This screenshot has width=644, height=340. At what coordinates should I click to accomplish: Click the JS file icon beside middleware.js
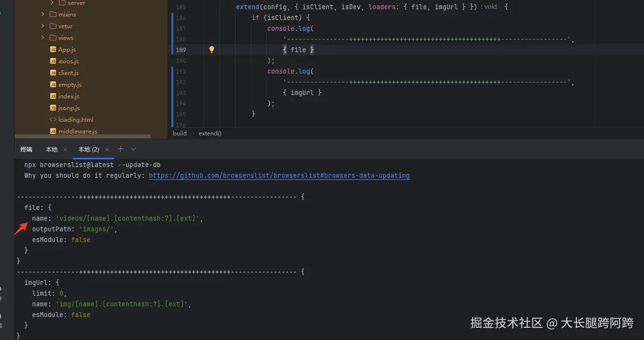point(53,132)
